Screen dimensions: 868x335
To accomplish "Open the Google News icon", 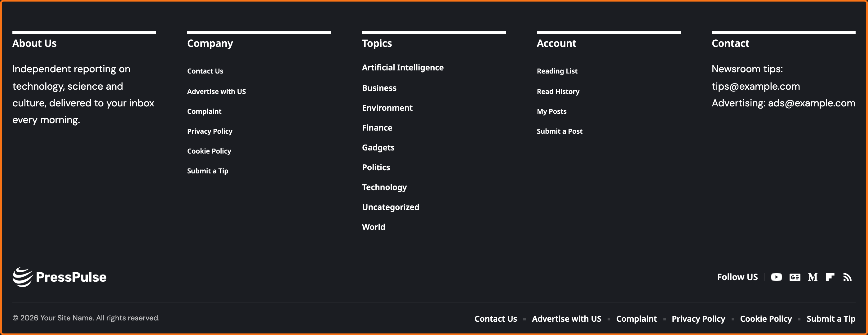I will click(x=795, y=277).
